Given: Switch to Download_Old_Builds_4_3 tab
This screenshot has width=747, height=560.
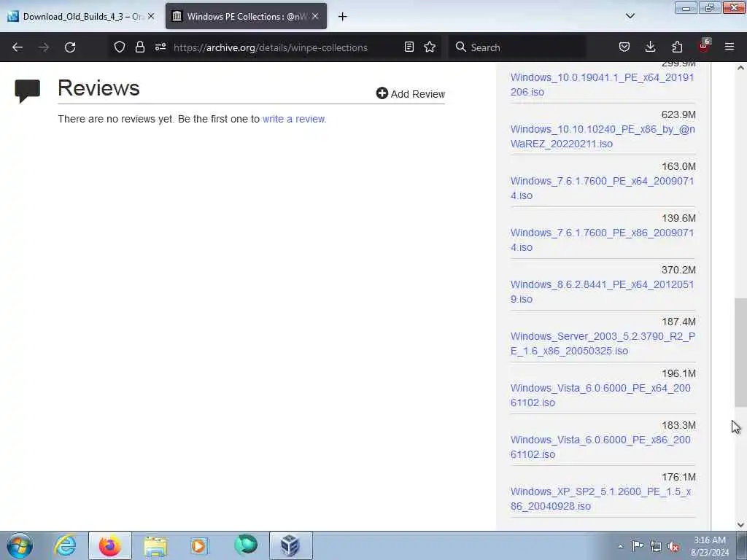Looking at the screenshot, I should [x=82, y=16].
